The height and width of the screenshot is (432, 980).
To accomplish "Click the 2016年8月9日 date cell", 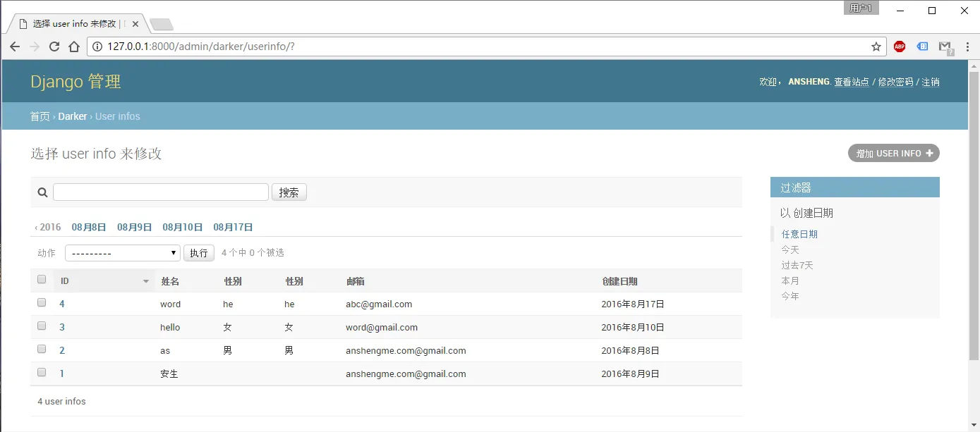I will pyautogui.click(x=630, y=374).
